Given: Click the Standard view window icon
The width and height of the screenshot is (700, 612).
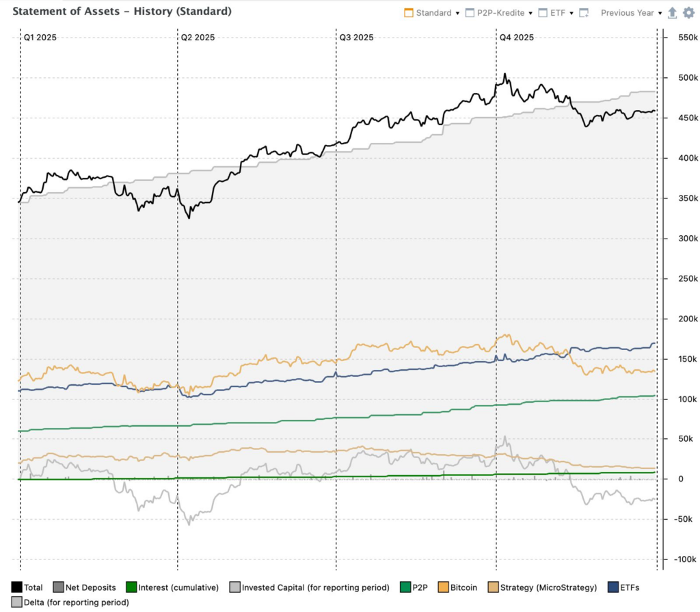Looking at the screenshot, I should (x=409, y=13).
